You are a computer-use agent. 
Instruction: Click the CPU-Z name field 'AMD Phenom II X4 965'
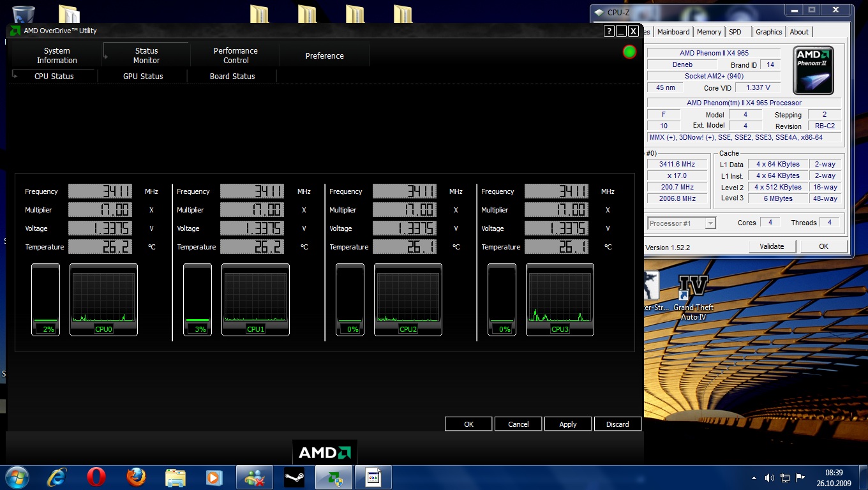click(714, 54)
